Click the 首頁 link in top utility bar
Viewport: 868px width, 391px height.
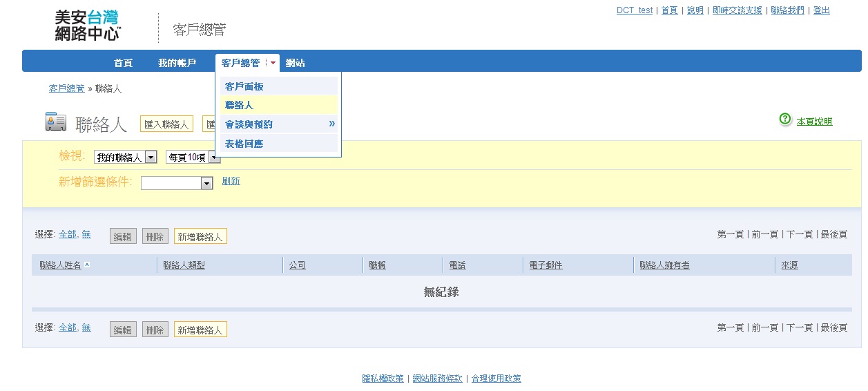tap(670, 10)
